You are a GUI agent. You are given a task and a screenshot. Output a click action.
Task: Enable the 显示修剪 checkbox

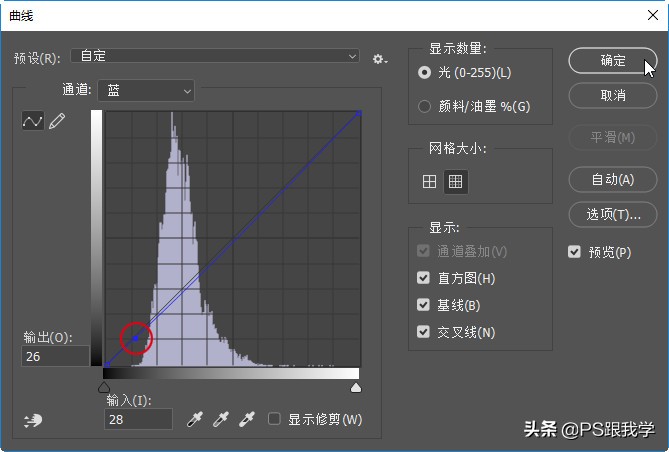click(275, 419)
